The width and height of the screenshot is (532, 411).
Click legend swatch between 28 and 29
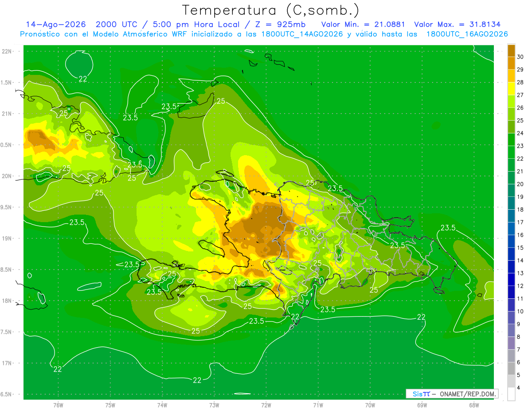point(512,76)
